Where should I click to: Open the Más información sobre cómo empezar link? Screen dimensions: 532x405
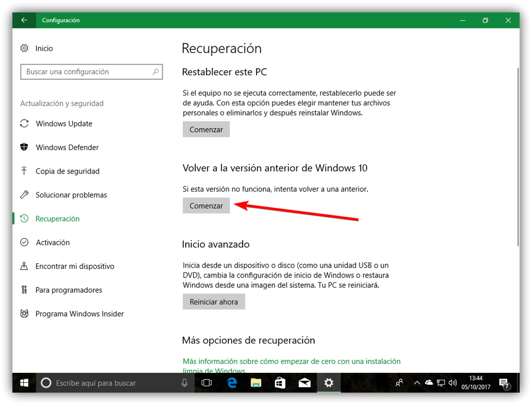point(291,365)
